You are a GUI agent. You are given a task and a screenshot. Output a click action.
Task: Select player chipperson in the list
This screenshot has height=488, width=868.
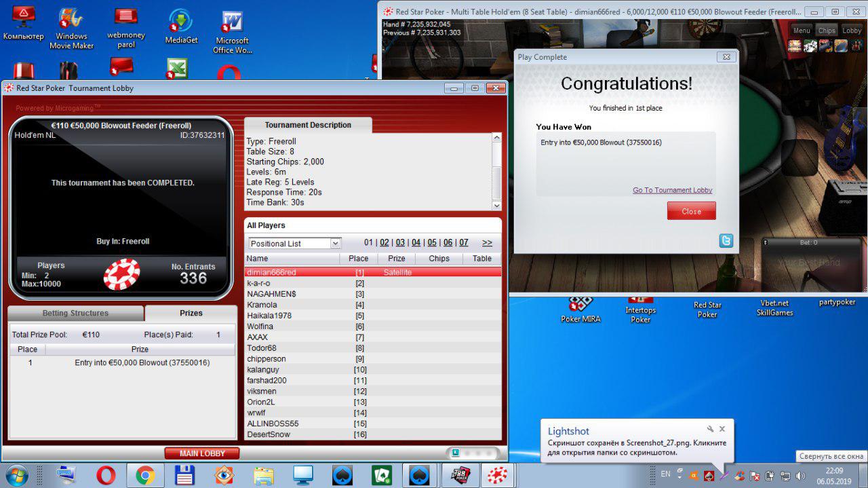(373, 358)
